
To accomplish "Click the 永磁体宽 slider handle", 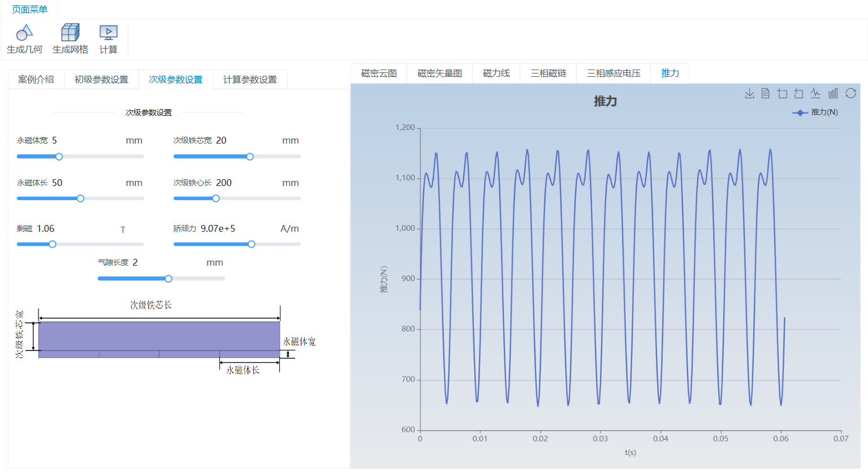I will tap(59, 157).
